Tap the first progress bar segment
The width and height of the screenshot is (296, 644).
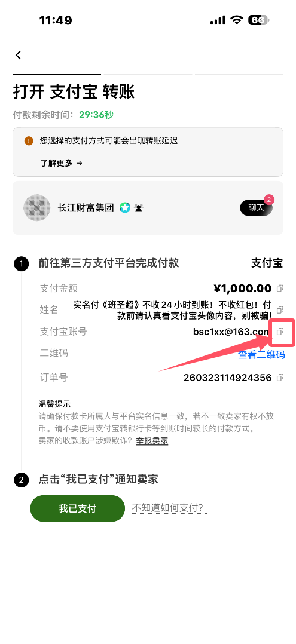(x=57, y=74)
